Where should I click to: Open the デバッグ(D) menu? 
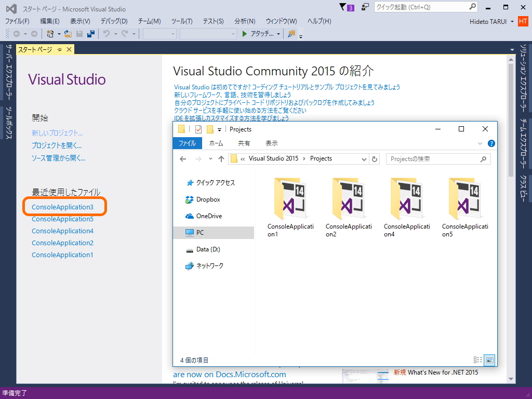pos(114,21)
